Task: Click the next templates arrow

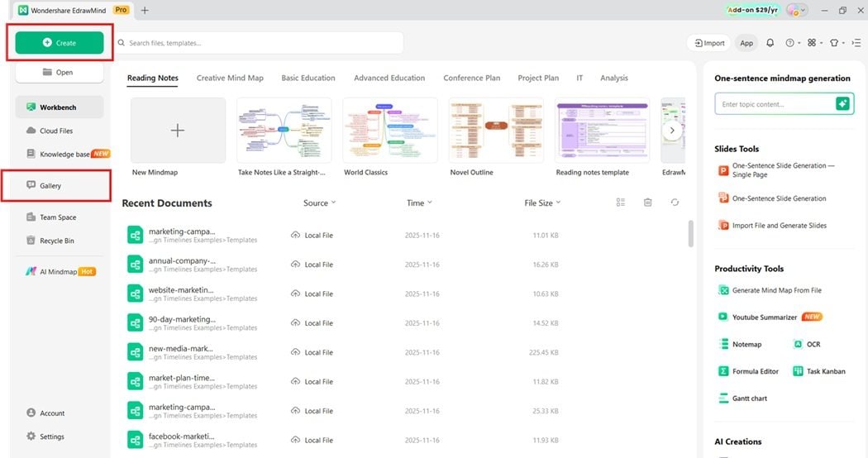Action: (x=672, y=131)
